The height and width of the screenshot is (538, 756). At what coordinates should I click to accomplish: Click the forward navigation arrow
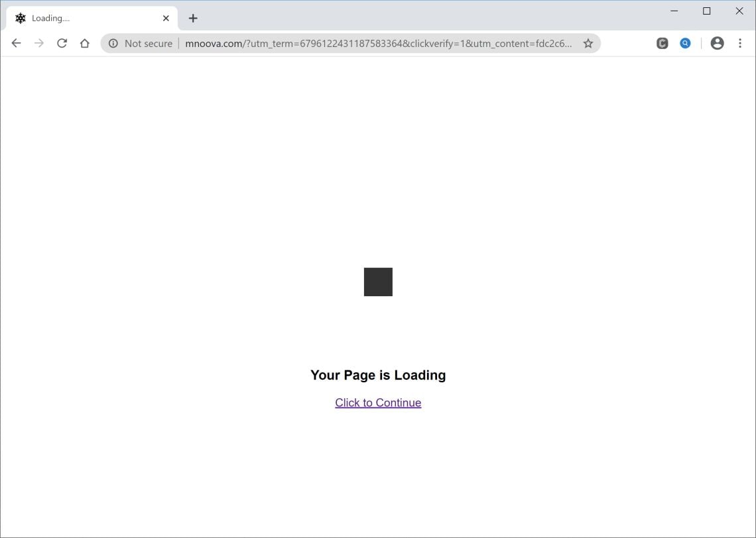tap(39, 42)
